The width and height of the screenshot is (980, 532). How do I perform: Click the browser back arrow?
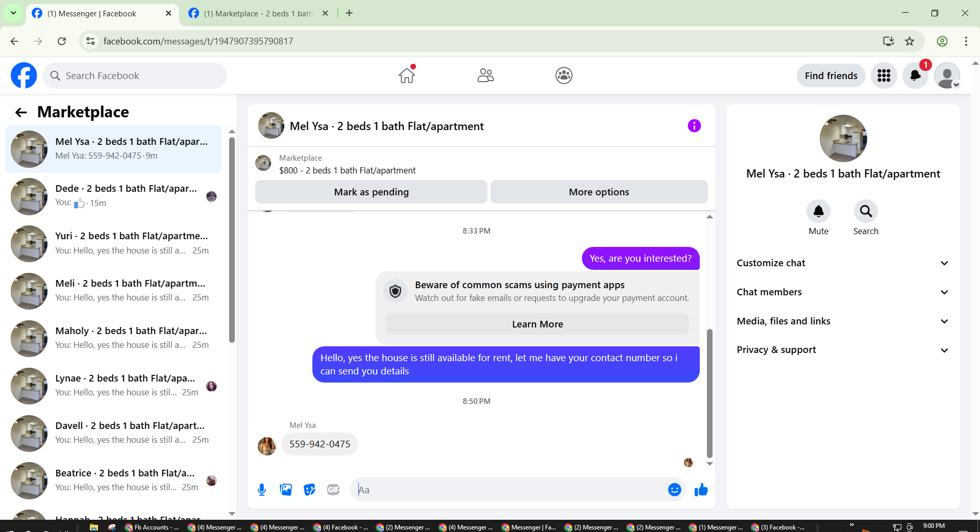click(14, 41)
